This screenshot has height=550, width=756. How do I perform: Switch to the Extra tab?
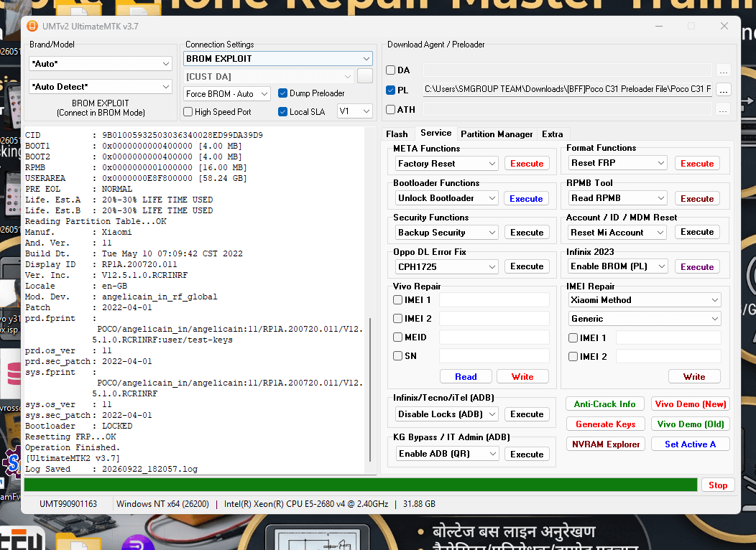(x=553, y=134)
